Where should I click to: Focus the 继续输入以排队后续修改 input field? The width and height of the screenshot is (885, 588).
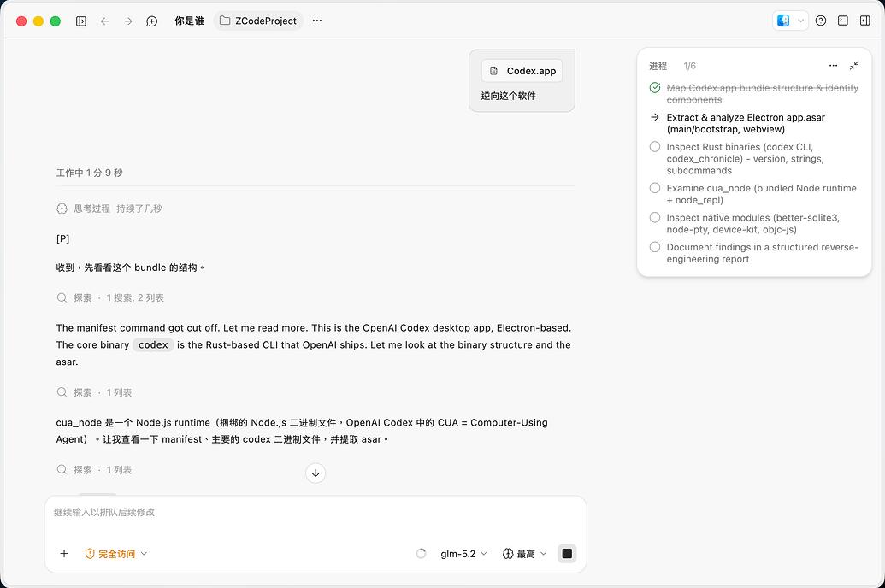click(315, 513)
